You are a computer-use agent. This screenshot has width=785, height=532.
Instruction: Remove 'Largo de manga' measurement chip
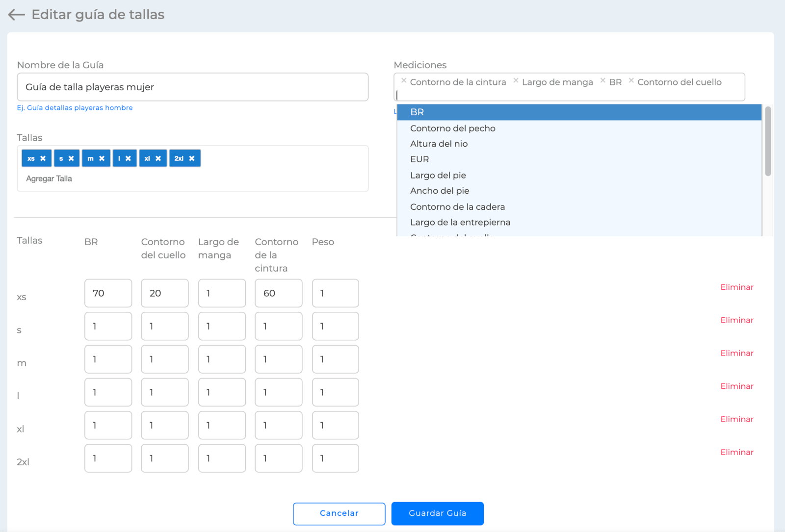click(x=516, y=80)
